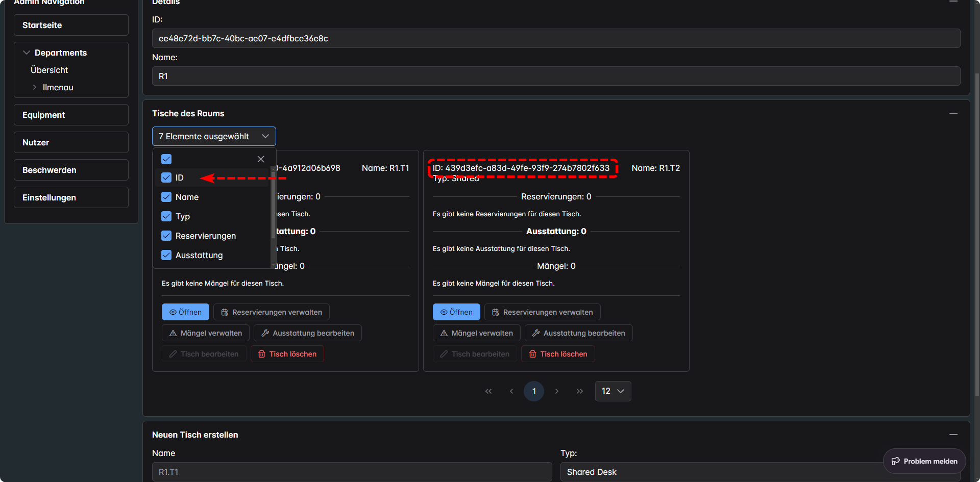Go to previous page arrow
The image size is (980, 482).
pos(511,391)
